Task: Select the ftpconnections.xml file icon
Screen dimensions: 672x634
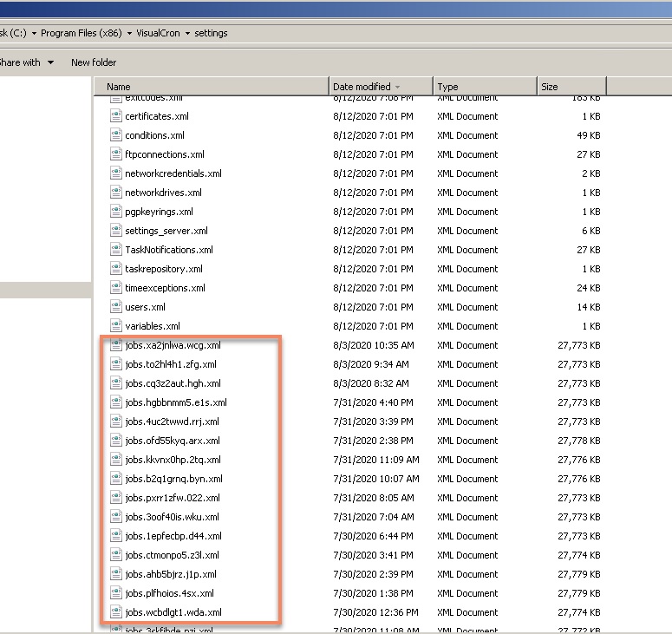Action: tap(116, 154)
